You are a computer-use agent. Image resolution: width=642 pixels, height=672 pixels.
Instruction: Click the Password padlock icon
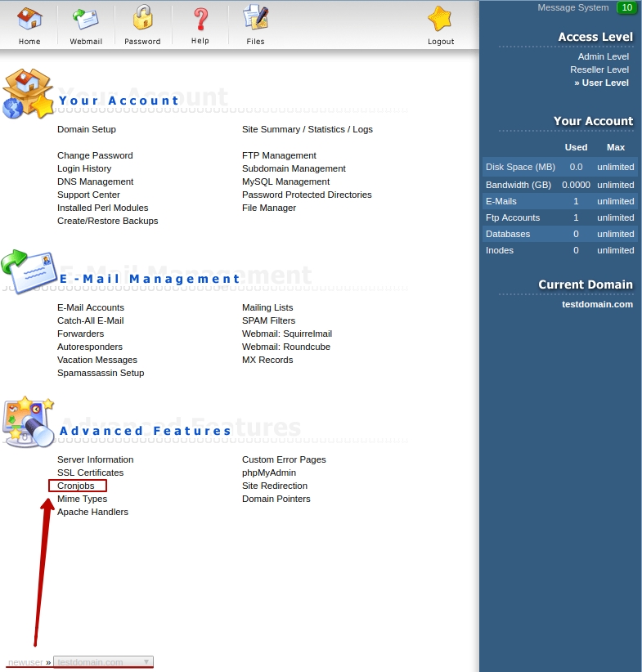click(x=142, y=19)
